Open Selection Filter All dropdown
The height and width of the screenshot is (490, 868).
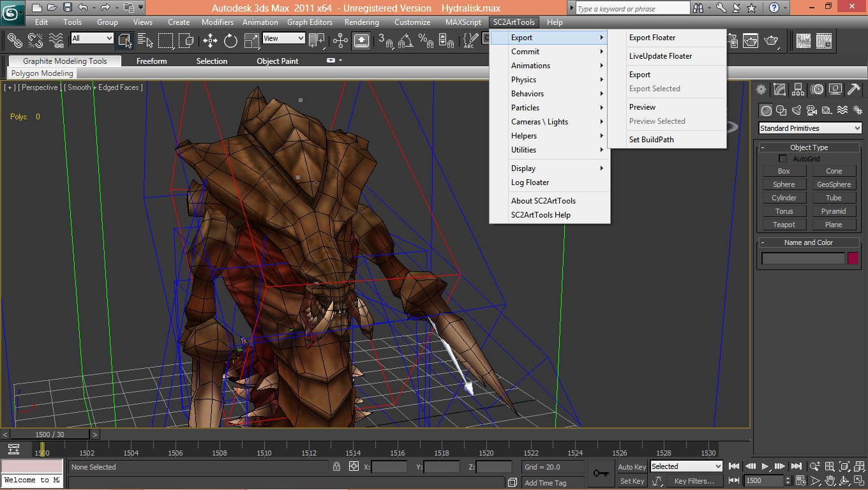coord(92,38)
